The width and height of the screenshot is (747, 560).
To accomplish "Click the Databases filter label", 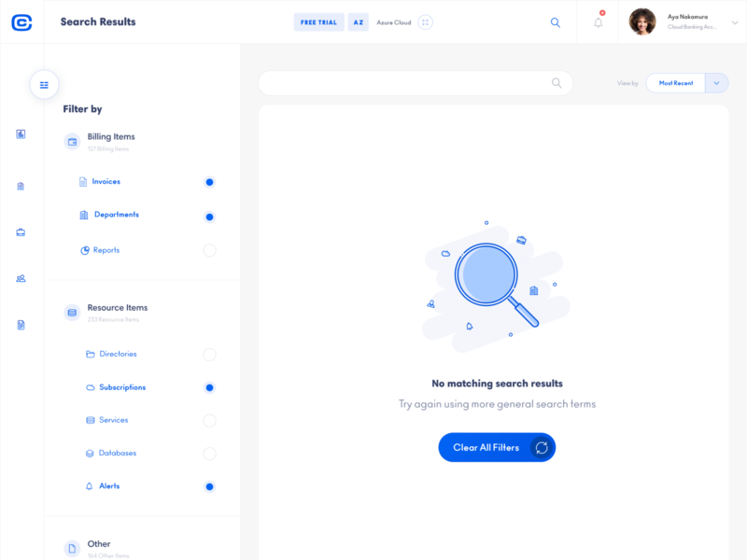I will click(x=118, y=453).
